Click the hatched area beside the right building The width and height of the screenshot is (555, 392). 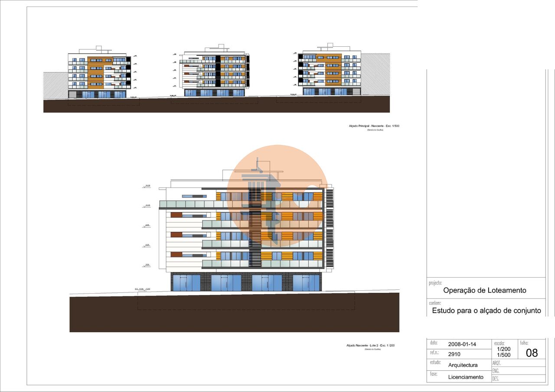click(375, 74)
